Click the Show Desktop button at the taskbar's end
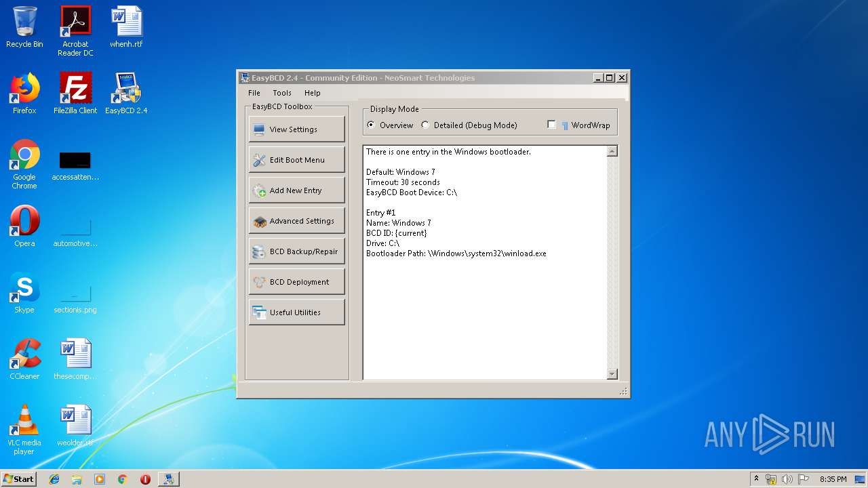Image resolution: width=868 pixels, height=488 pixels. [x=861, y=479]
